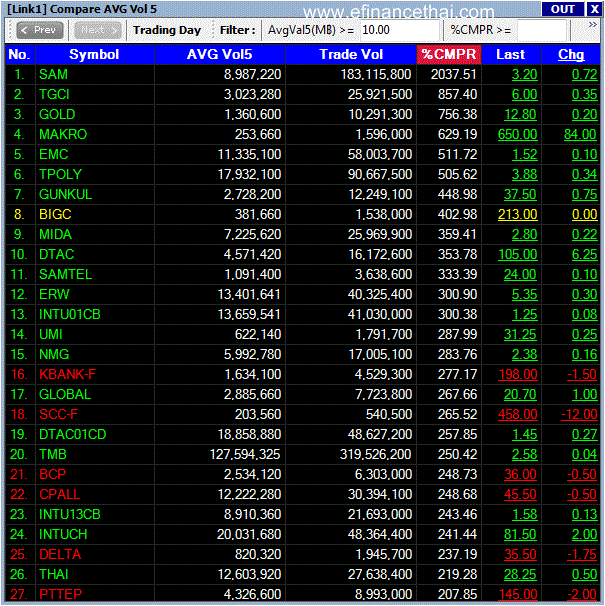This screenshot has height=606, width=605.
Task: Click SCC-F change value -12.00
Action: pos(579,415)
